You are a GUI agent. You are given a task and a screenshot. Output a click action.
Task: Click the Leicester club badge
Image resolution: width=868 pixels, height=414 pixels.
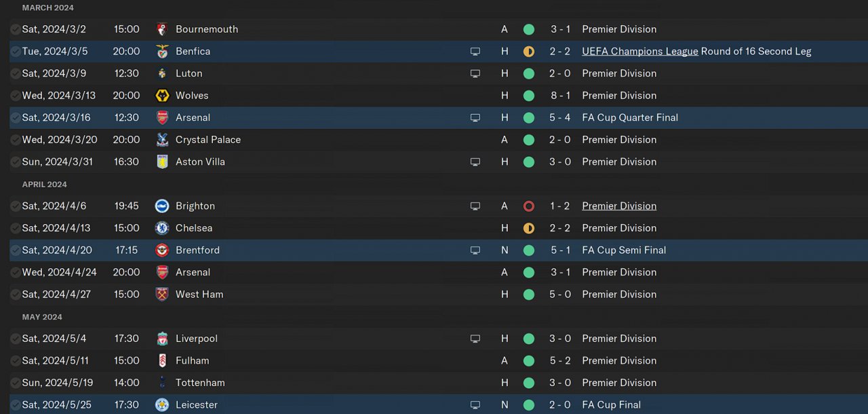162,405
